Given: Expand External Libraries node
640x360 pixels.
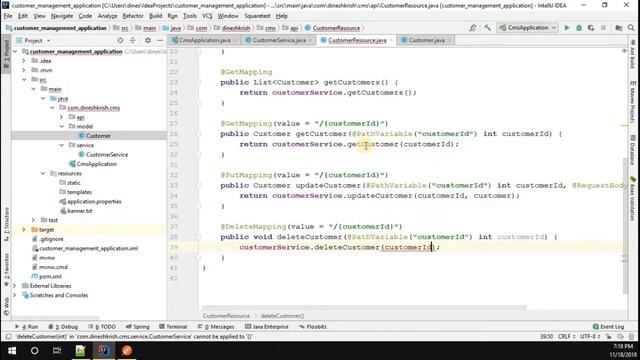Looking at the screenshot, I should [14, 286].
